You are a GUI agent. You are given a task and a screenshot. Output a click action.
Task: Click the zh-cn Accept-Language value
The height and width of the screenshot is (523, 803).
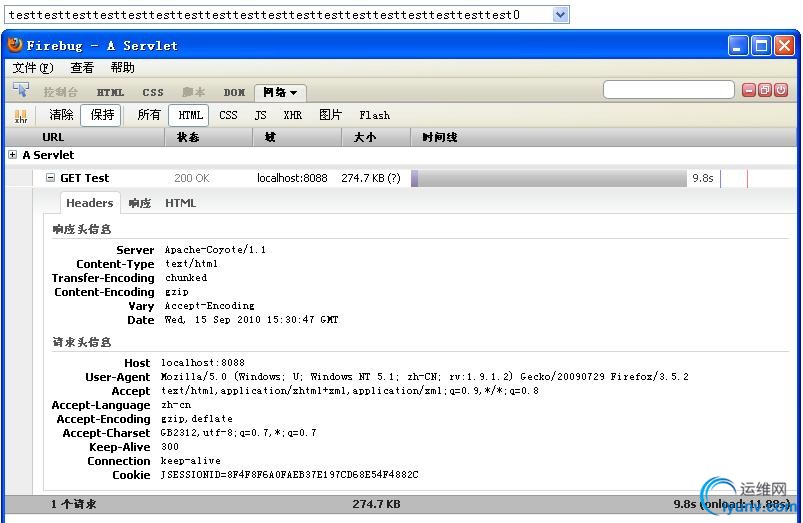click(x=176, y=405)
